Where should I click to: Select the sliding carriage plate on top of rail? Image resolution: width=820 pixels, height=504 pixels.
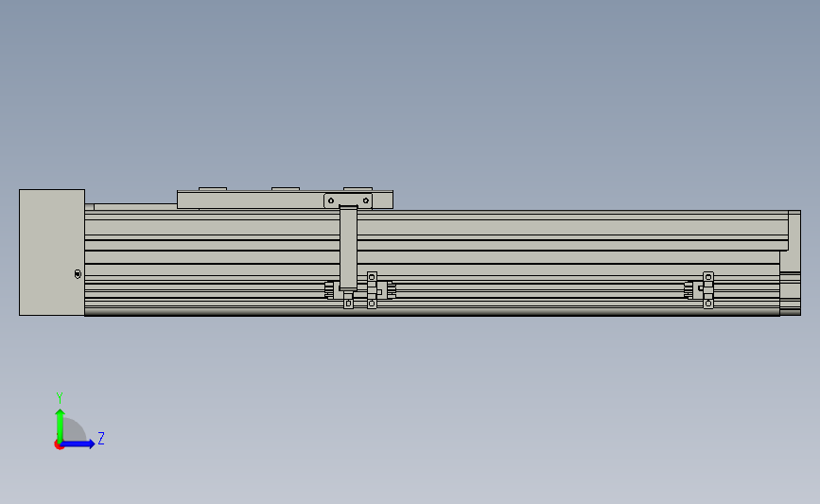285,200
